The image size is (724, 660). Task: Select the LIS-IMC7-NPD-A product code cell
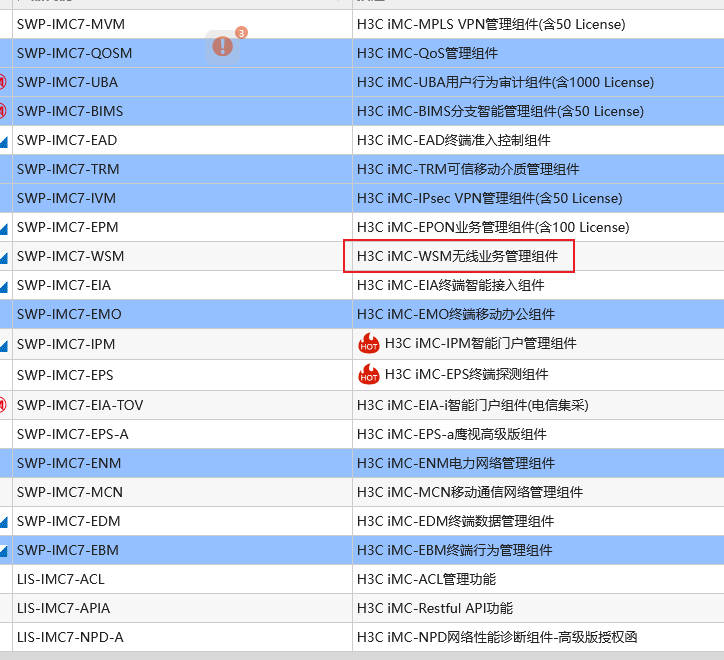tap(182, 637)
